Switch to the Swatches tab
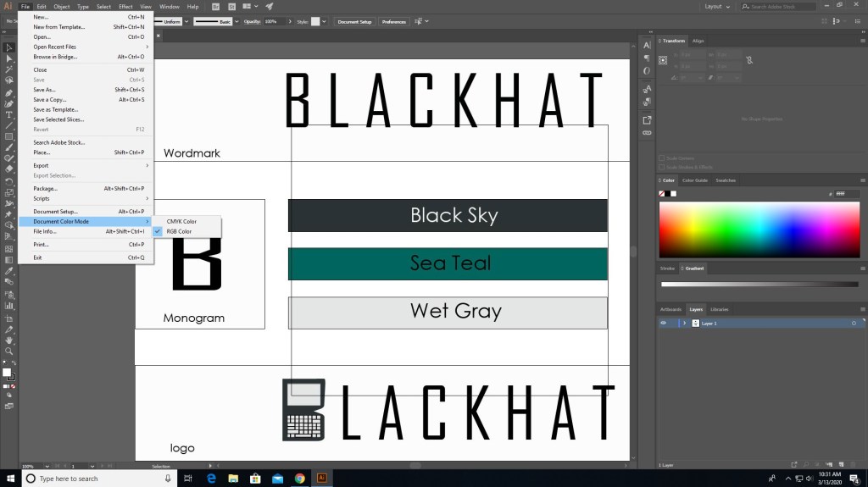The height and width of the screenshot is (487, 868). (726, 180)
